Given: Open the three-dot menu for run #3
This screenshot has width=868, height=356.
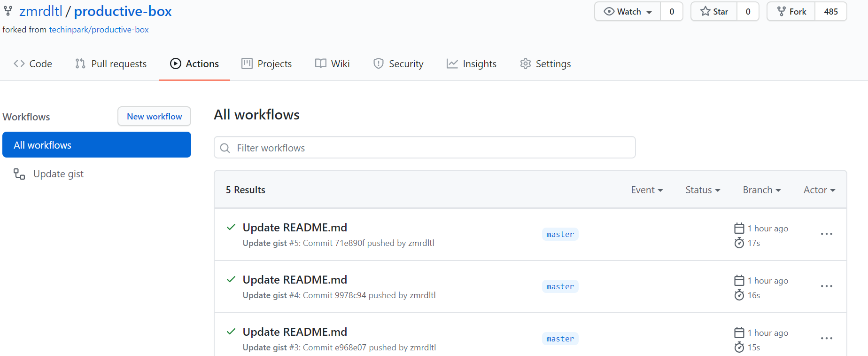Looking at the screenshot, I should tap(827, 338).
